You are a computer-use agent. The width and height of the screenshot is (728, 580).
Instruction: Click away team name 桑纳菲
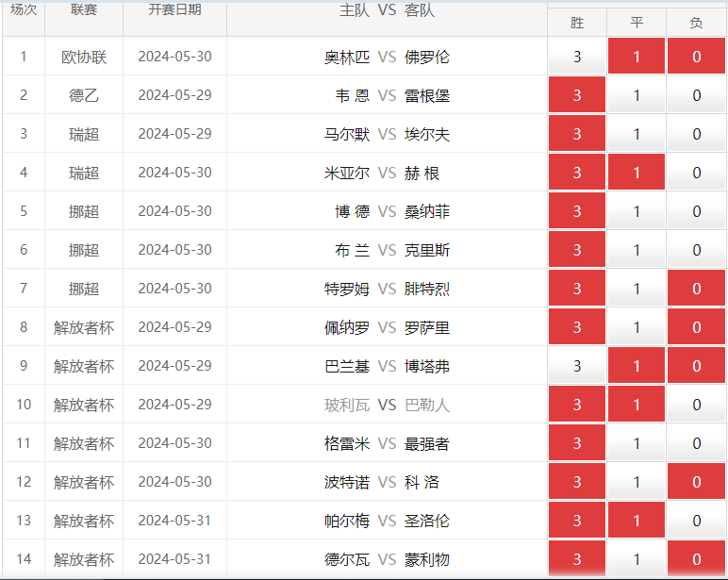click(x=426, y=212)
